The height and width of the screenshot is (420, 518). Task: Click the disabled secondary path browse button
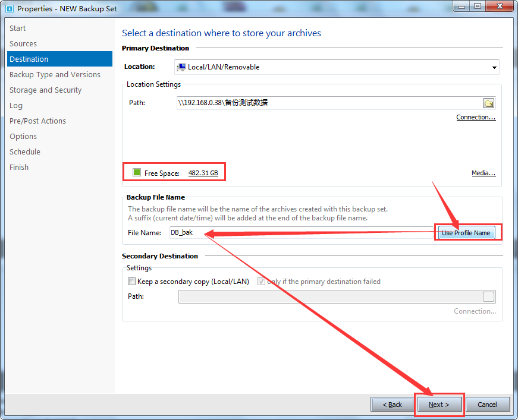tap(488, 297)
